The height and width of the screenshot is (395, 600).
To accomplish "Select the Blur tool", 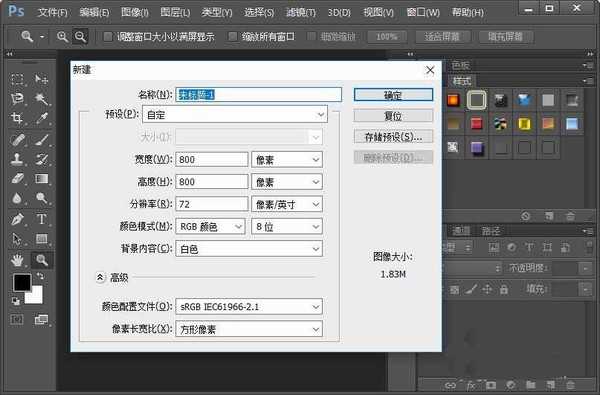I will pos(17,198).
